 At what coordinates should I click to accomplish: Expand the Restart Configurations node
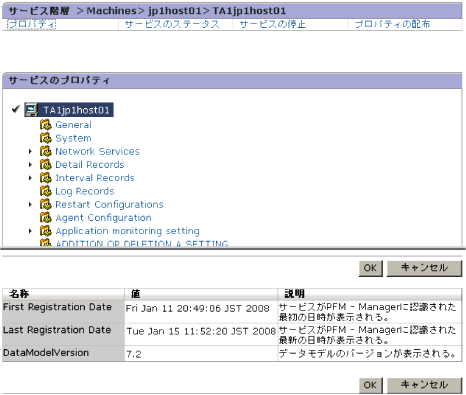30,204
